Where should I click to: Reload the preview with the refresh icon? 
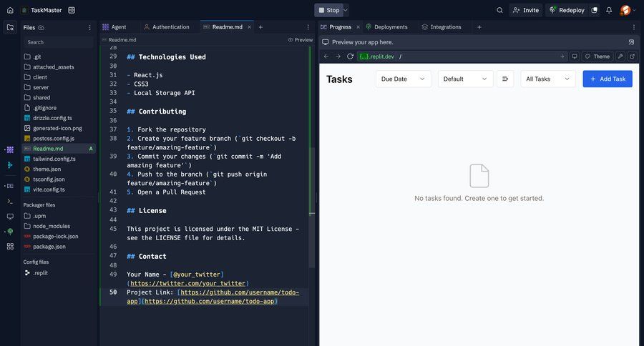click(350, 56)
